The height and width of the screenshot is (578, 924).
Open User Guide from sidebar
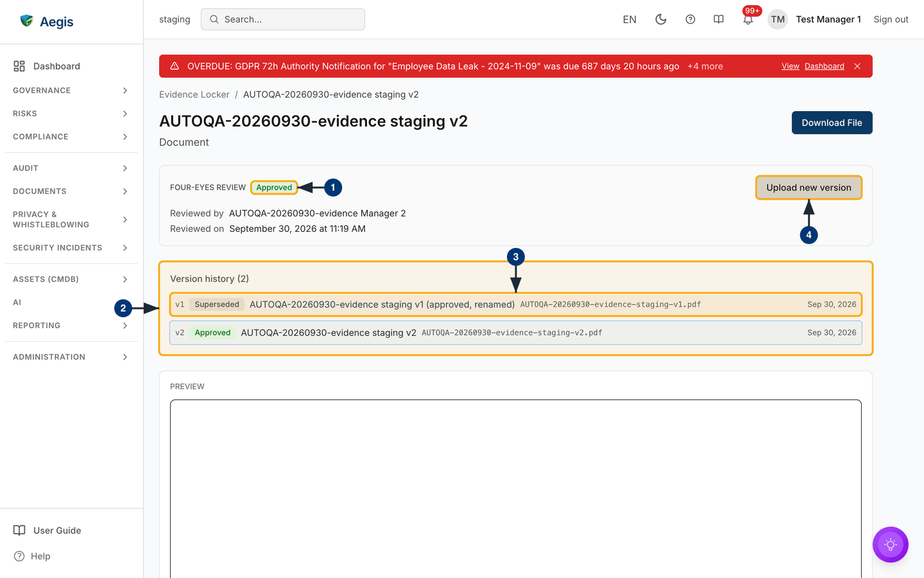(57, 530)
